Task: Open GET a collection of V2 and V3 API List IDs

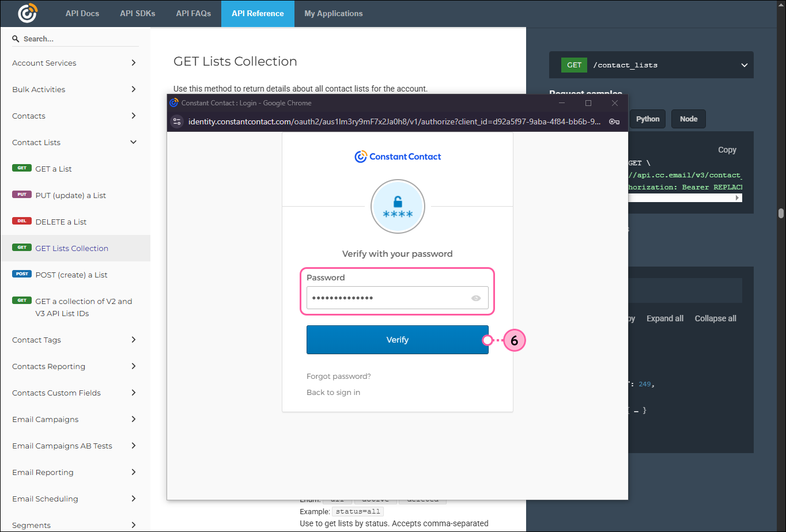Action: 75,307
